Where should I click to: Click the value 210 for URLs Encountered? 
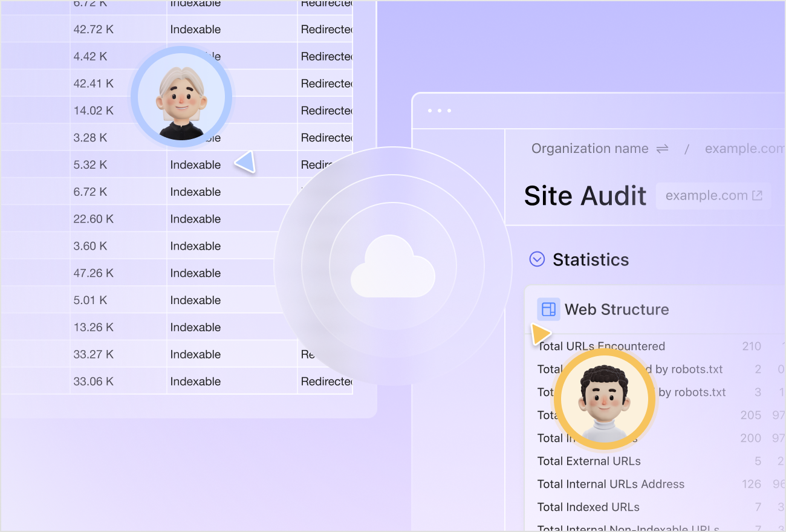coord(752,346)
